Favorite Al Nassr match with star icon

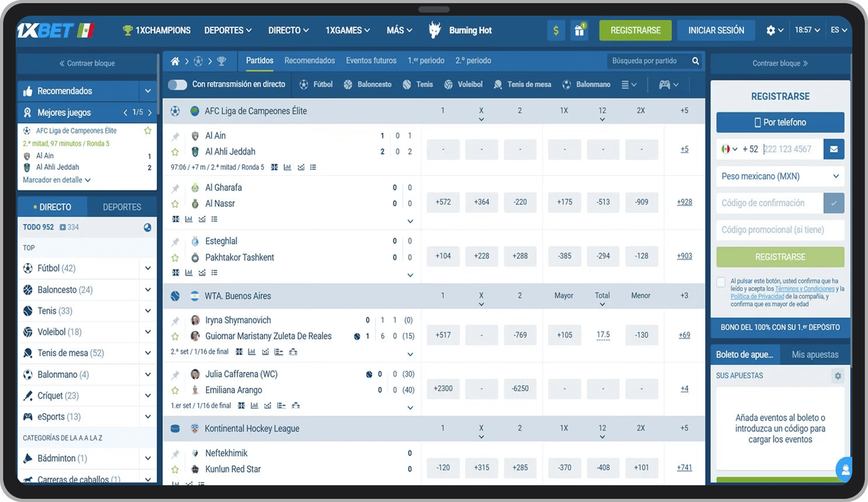coord(175,204)
